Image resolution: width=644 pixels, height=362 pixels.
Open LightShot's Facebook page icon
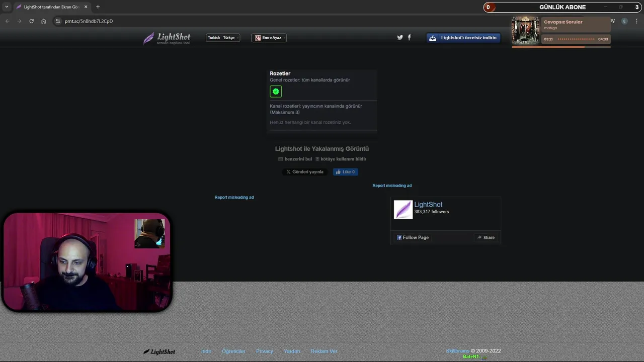(x=409, y=37)
